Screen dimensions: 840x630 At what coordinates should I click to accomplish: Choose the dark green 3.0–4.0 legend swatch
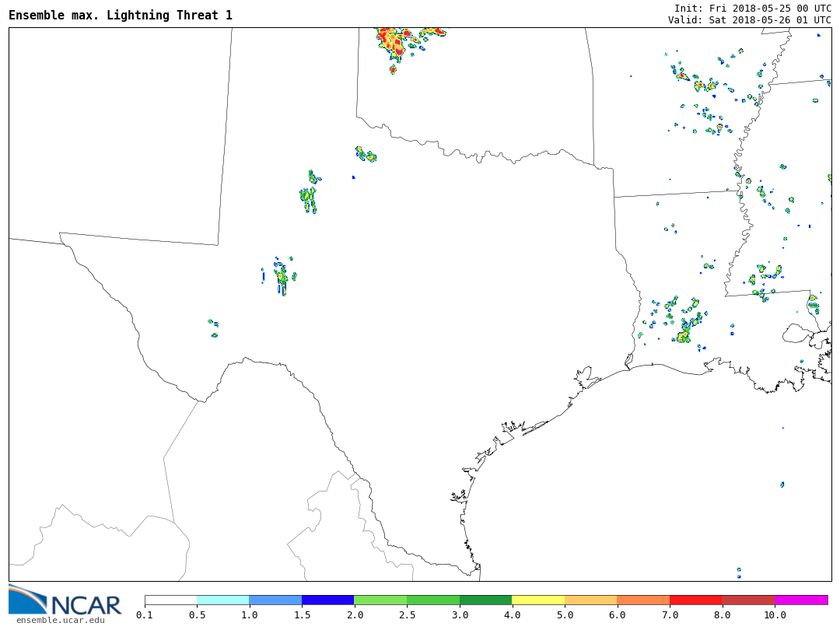485,600
